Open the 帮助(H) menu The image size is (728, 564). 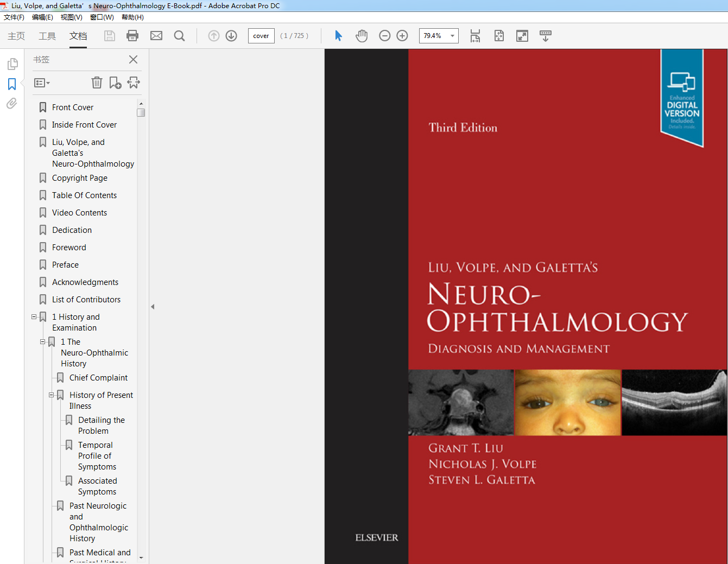(132, 17)
